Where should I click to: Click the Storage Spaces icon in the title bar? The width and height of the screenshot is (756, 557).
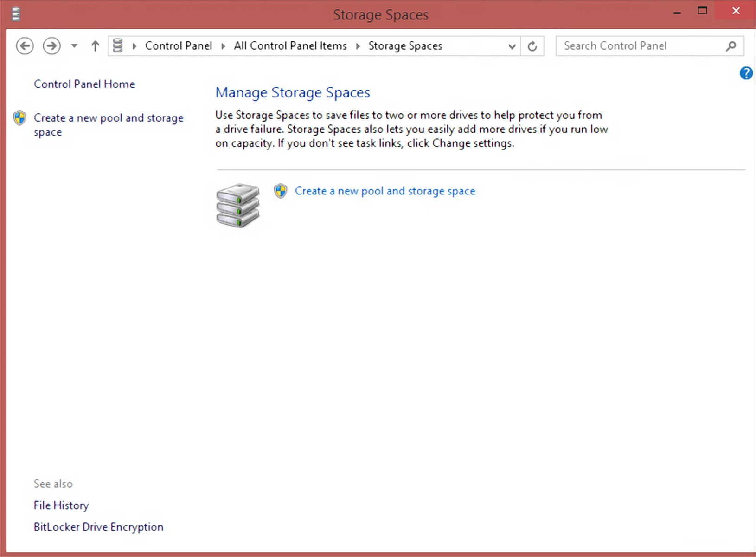pos(16,14)
